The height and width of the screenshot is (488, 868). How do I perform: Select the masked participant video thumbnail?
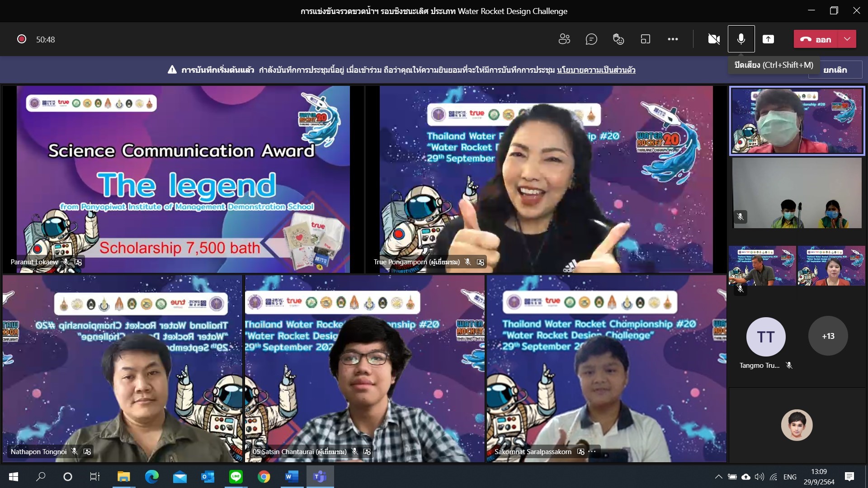click(797, 121)
